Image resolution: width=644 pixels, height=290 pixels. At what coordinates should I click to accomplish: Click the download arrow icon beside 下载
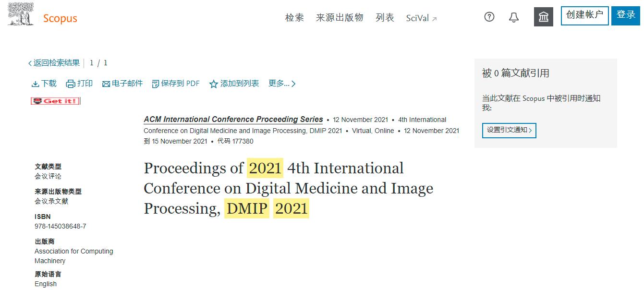(x=35, y=84)
